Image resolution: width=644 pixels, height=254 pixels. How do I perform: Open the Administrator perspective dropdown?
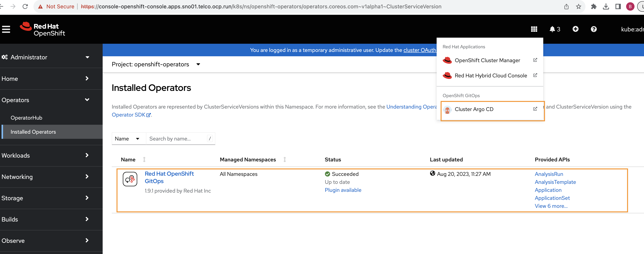[45, 57]
